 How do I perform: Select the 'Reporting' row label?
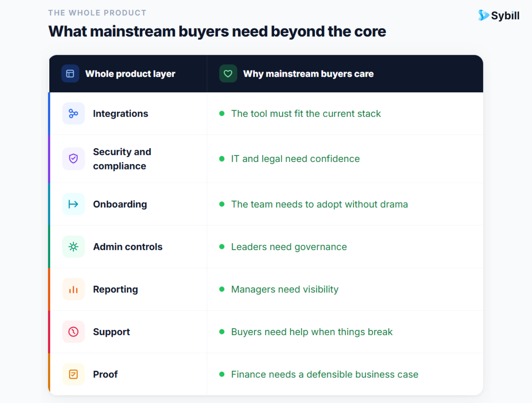pyautogui.click(x=115, y=290)
